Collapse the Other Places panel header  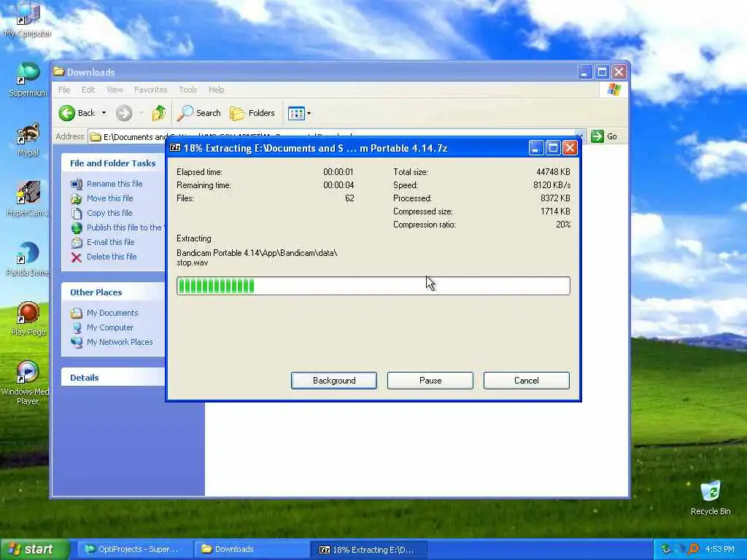113,292
